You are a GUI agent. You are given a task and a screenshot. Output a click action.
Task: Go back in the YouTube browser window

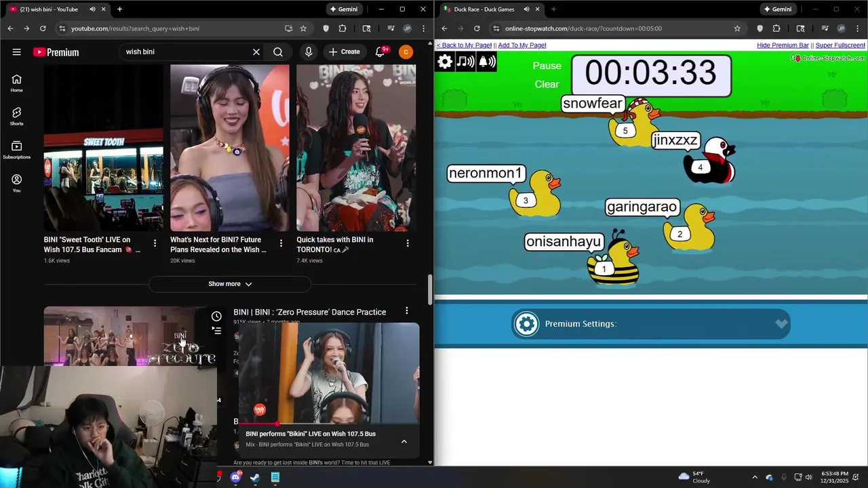pos(10,28)
